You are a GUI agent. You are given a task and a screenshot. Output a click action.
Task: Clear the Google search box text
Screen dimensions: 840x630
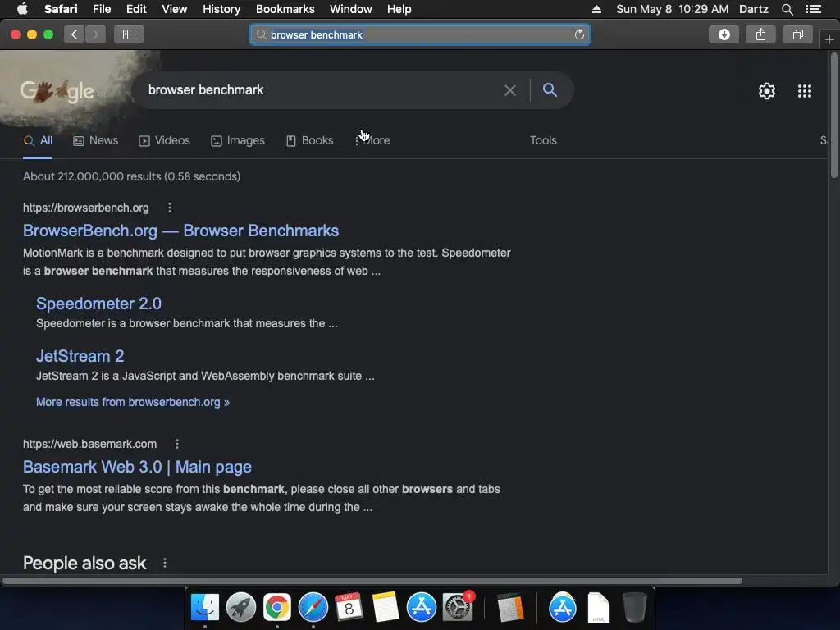[x=510, y=90]
